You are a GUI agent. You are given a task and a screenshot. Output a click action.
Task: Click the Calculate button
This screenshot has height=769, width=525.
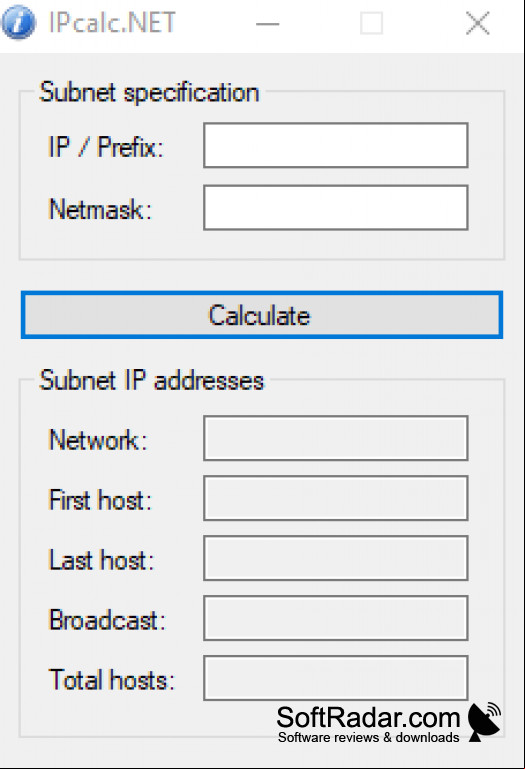262,315
